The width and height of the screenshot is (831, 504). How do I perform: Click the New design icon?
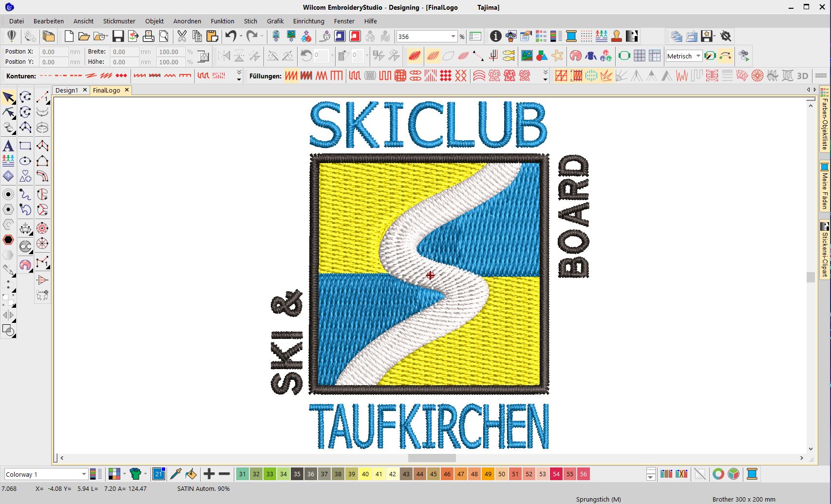pyautogui.click(x=69, y=37)
